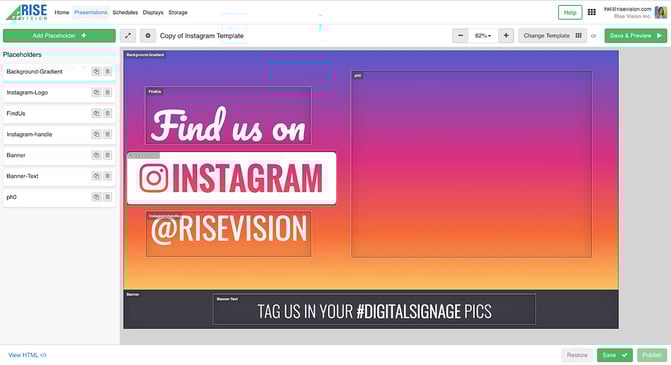671x365 pixels.
Task: Open the user profile avatar
Action: click(661, 12)
